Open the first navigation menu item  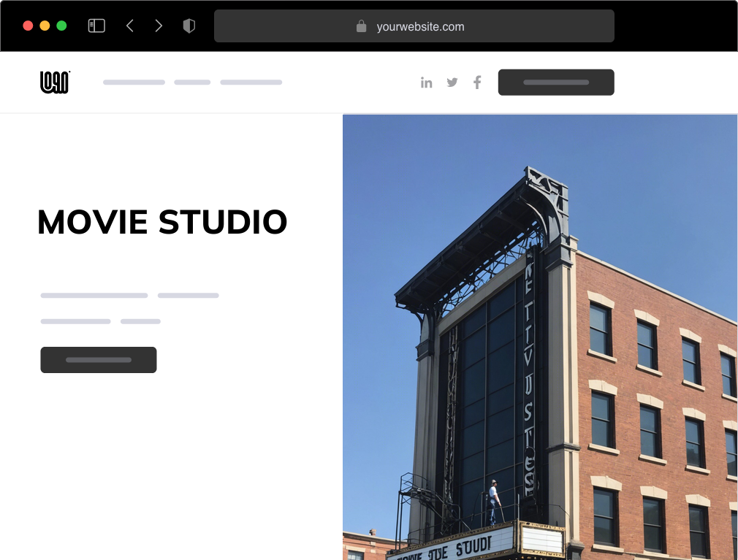(x=134, y=83)
